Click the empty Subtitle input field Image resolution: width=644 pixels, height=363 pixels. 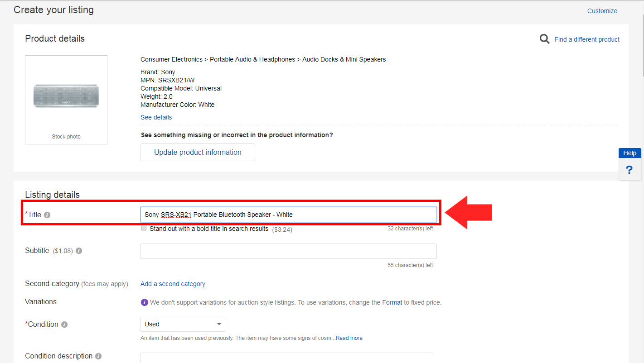click(x=288, y=251)
